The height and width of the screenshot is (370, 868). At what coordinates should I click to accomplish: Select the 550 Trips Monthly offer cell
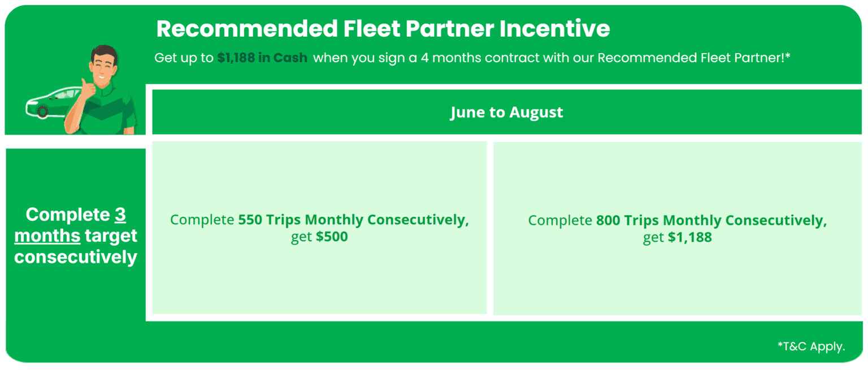(319, 228)
